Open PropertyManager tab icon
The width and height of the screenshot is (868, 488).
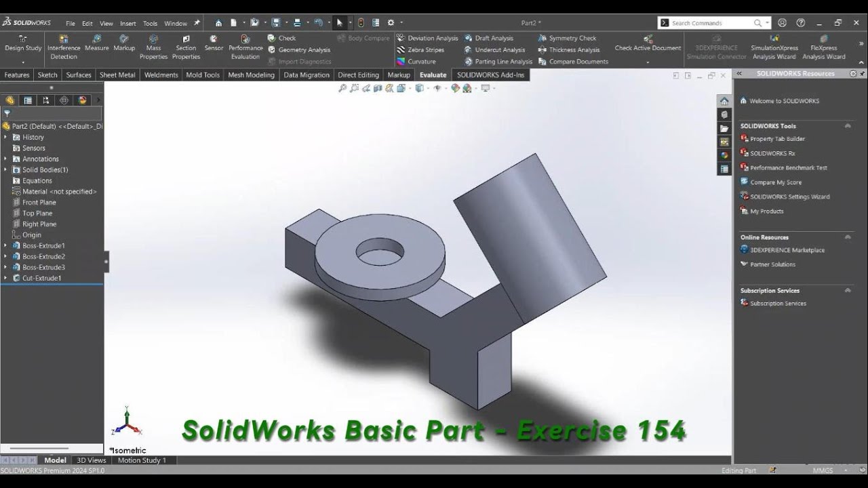coord(28,100)
